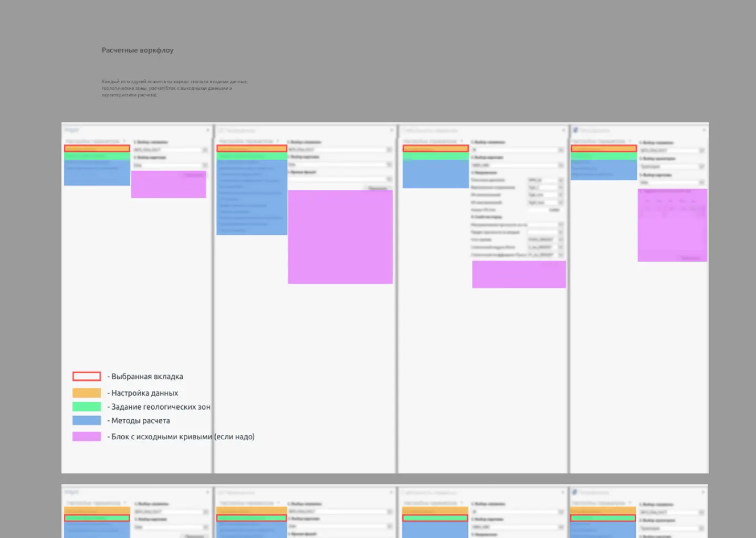Click the pink legend swatch beside 'Блок с исходными кривыми'
Image resolution: width=756 pixels, height=538 pixels.
coord(87,436)
